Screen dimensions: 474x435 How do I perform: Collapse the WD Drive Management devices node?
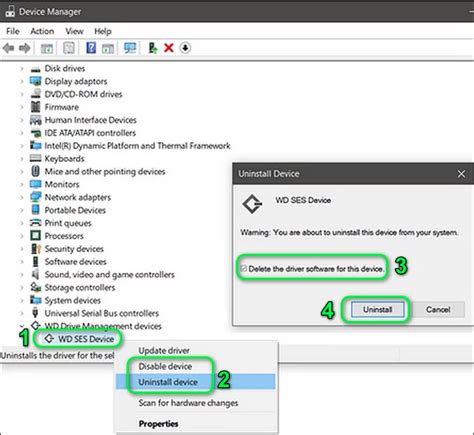[22, 326]
